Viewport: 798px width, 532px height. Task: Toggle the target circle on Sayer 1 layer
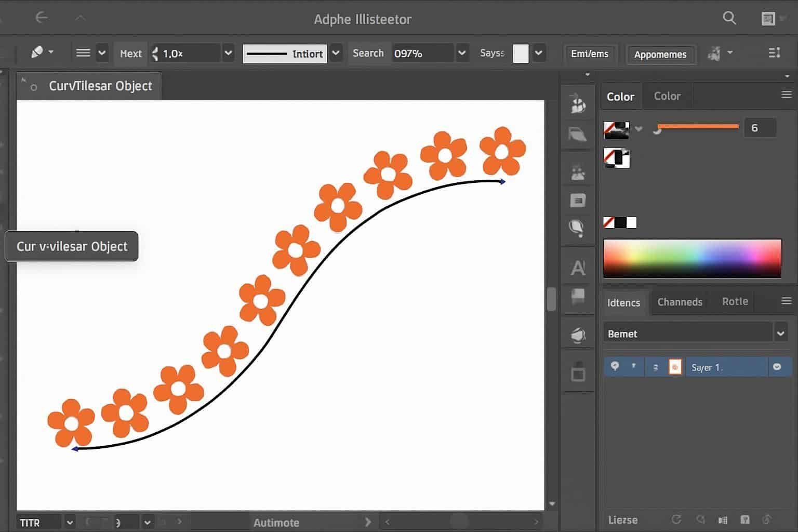777,367
